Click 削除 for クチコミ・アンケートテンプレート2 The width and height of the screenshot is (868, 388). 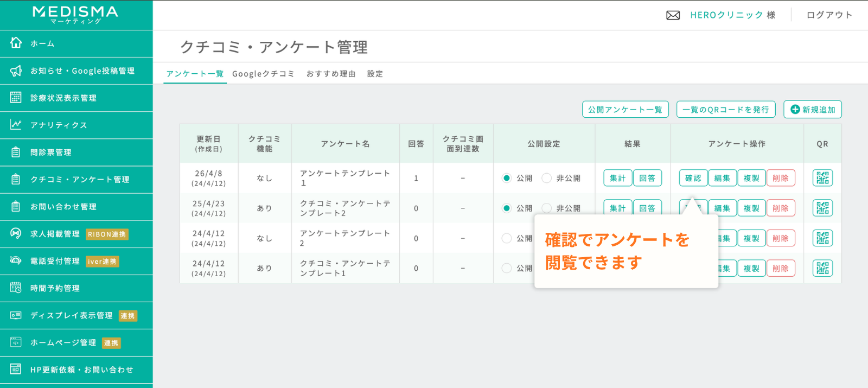pyautogui.click(x=781, y=208)
